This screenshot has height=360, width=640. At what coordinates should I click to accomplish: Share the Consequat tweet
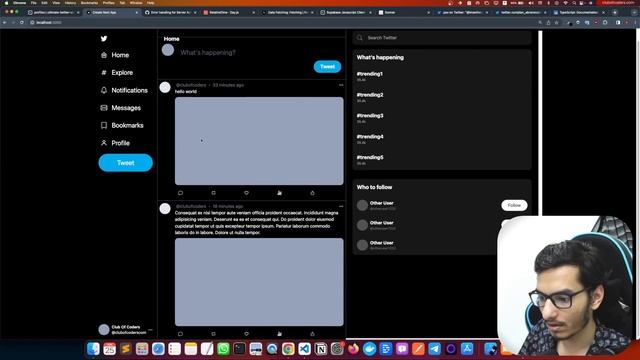pos(312,333)
